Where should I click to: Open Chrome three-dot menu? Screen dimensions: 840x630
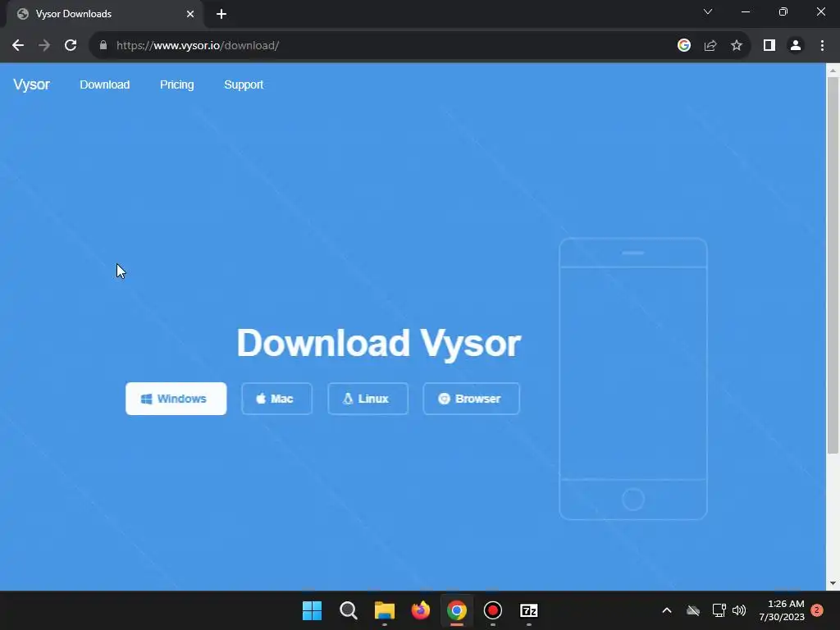click(x=822, y=46)
